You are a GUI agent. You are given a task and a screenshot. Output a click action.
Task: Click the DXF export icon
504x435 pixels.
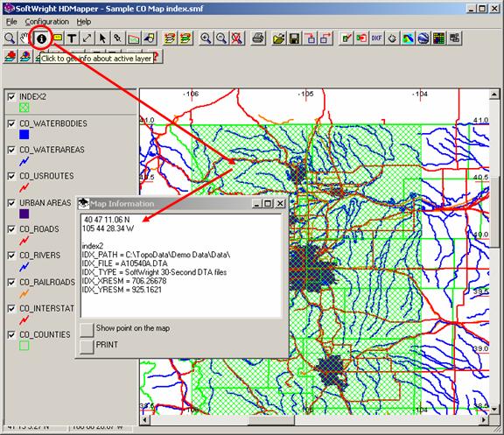[x=376, y=39]
